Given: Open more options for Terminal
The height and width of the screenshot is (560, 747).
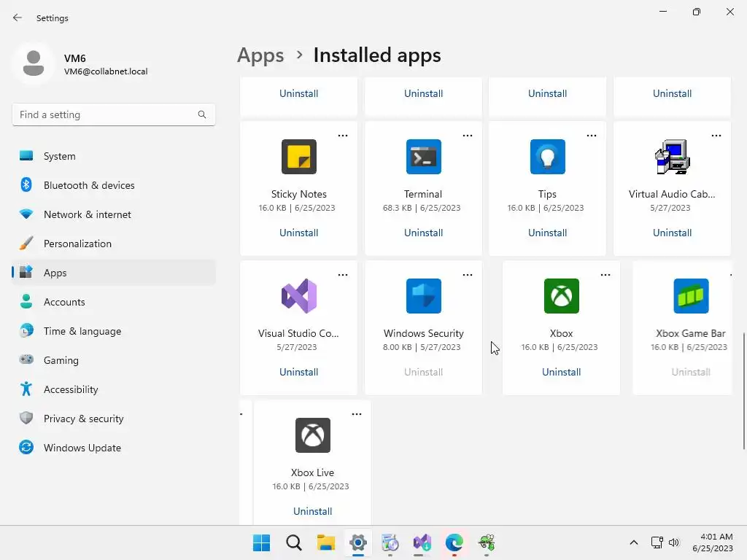Looking at the screenshot, I should pos(468,136).
